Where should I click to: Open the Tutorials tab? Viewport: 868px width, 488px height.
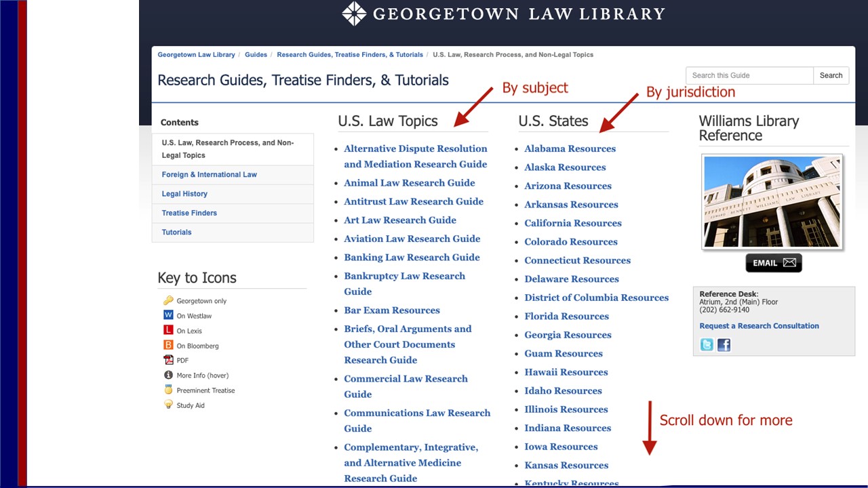[x=233, y=232]
